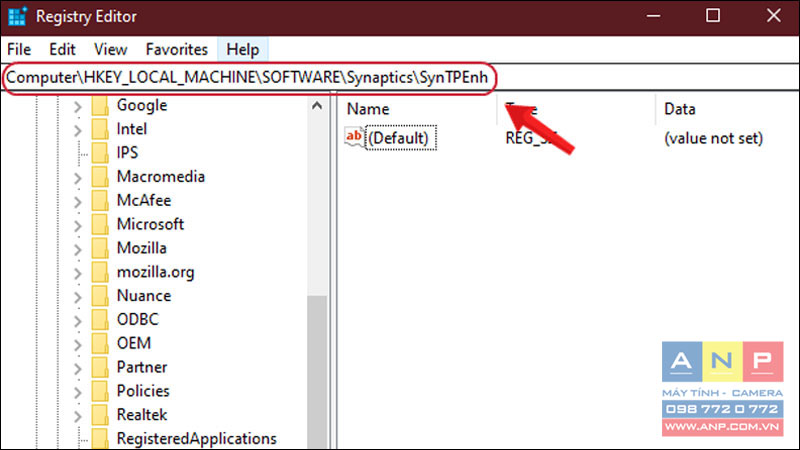Select the (Default) value name
Viewport: 800px width, 450px height.
tap(401, 138)
